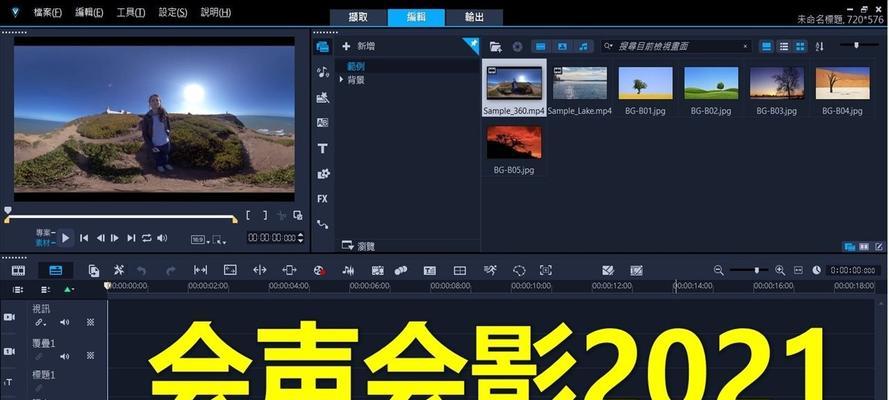Screen dimensions: 889x400
Task: Open the resize/crop mode dropdown in preview
Action: coord(218,240)
